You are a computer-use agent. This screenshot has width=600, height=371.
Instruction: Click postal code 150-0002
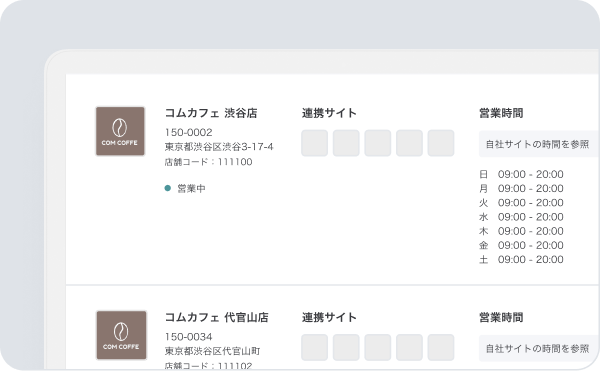(x=188, y=132)
